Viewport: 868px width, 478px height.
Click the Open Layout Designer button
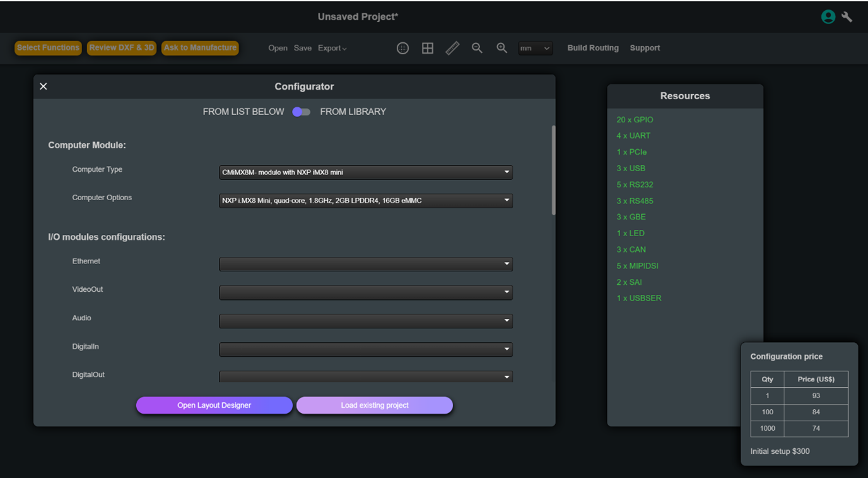214,405
